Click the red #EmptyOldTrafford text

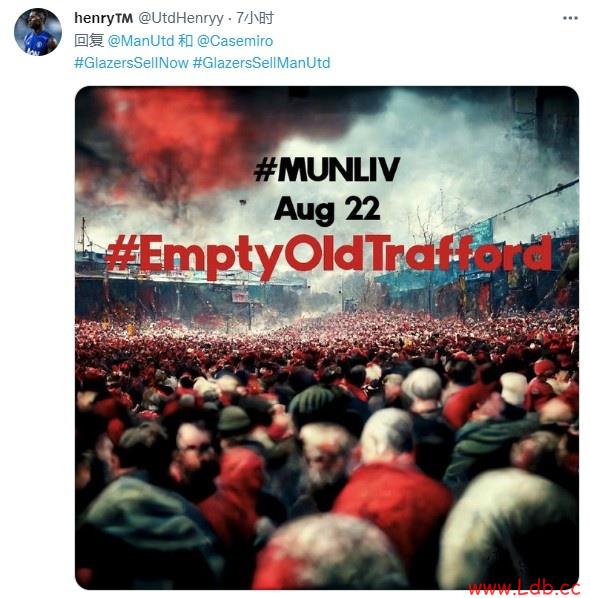click(329, 255)
